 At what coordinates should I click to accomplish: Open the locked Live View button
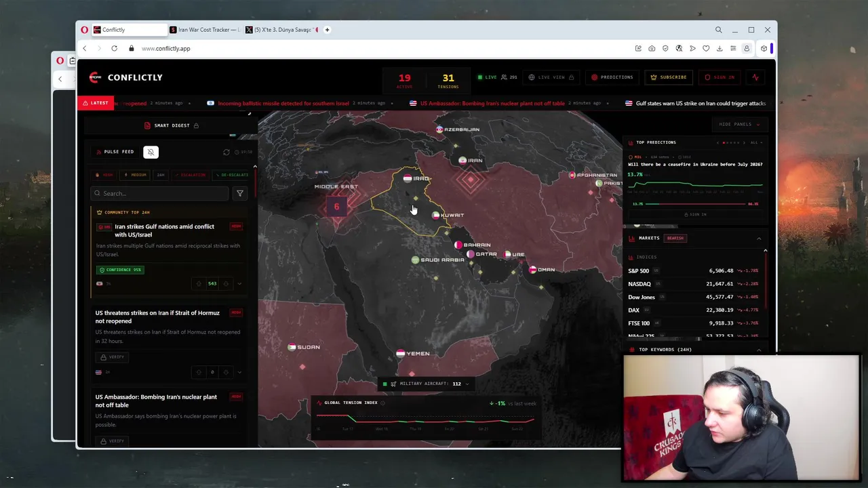coord(551,77)
